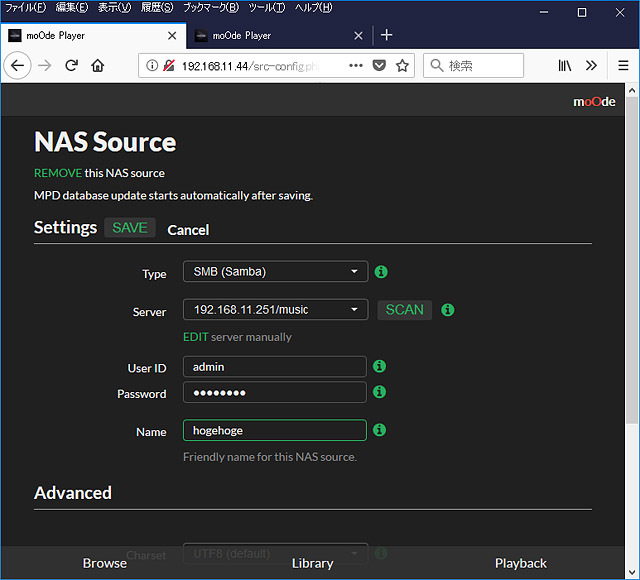Show more toolbar tools chevron
This screenshot has width=640, height=580.
pyautogui.click(x=591, y=65)
